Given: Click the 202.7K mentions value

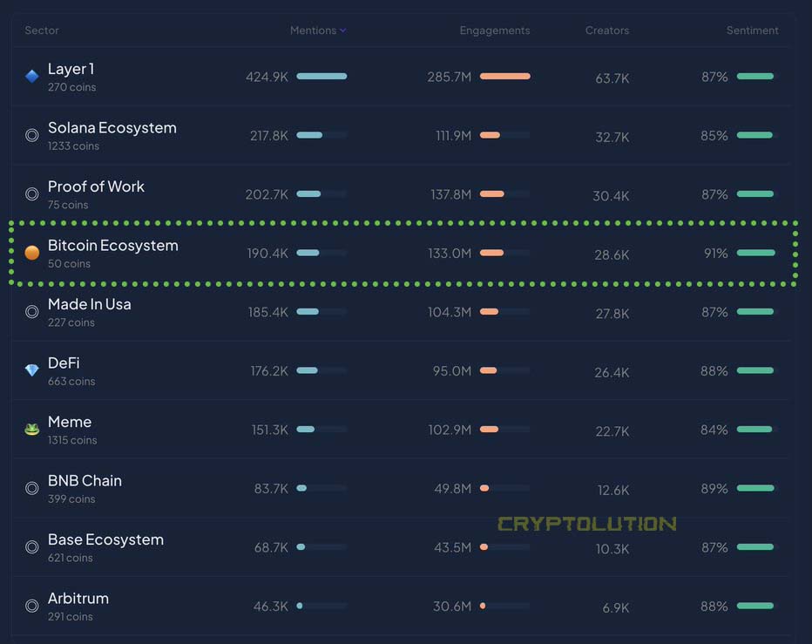Looking at the screenshot, I should pyautogui.click(x=267, y=194).
